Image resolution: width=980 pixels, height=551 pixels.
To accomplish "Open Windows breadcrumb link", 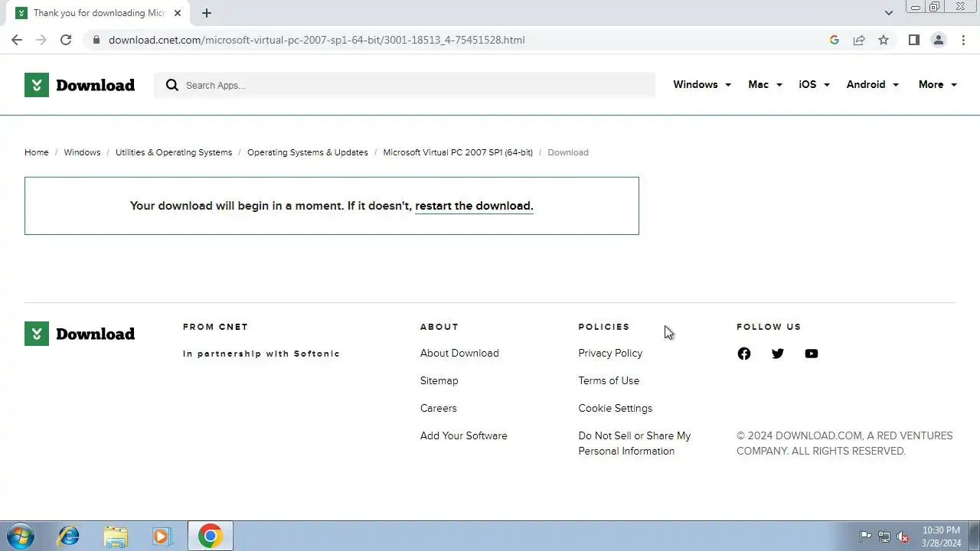I will (82, 152).
